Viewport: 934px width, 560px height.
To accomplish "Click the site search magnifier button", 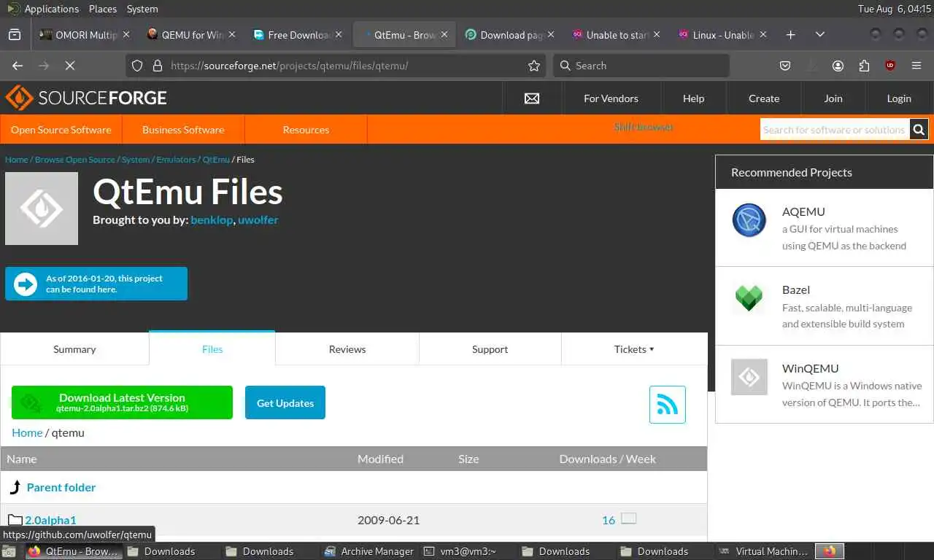I will 919,130.
